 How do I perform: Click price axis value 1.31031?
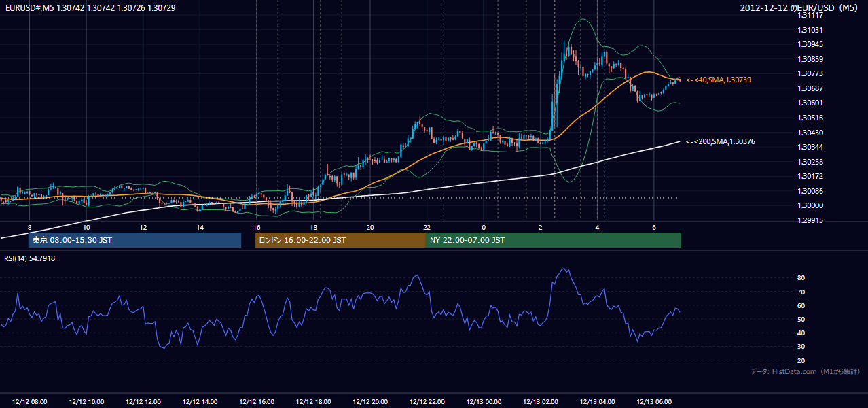coord(810,30)
